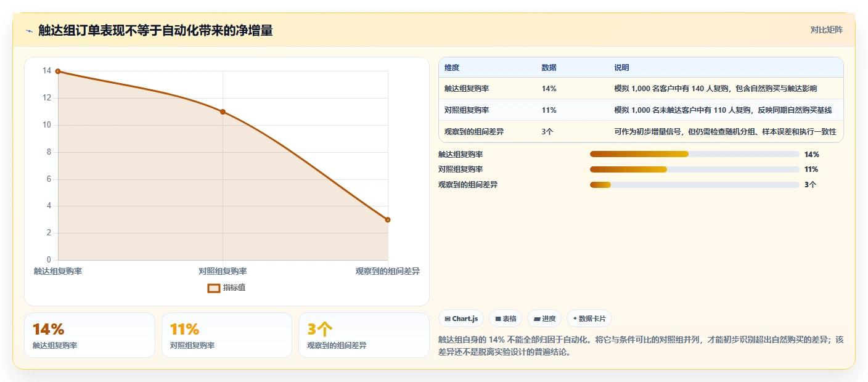Click the x-axis label 对照组复购率
868x382 pixels.
coord(223,271)
